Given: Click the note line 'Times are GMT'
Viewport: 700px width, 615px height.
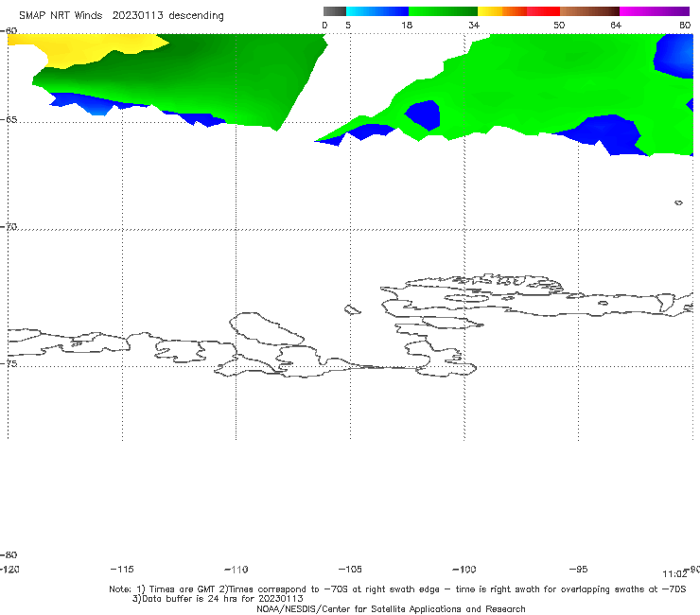Looking at the screenshot, I should tap(182, 589).
